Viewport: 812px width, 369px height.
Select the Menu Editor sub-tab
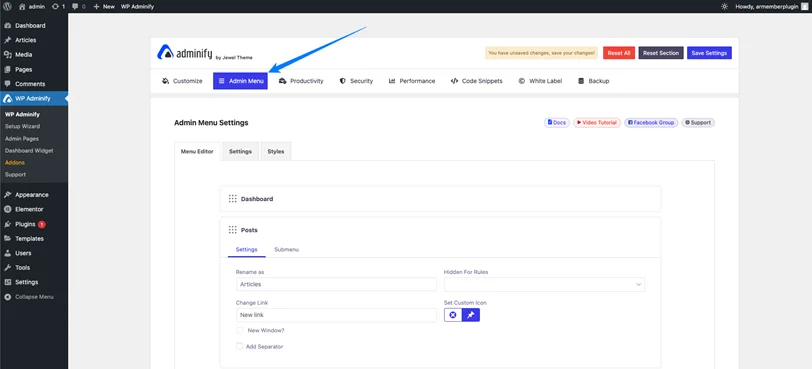pos(197,151)
